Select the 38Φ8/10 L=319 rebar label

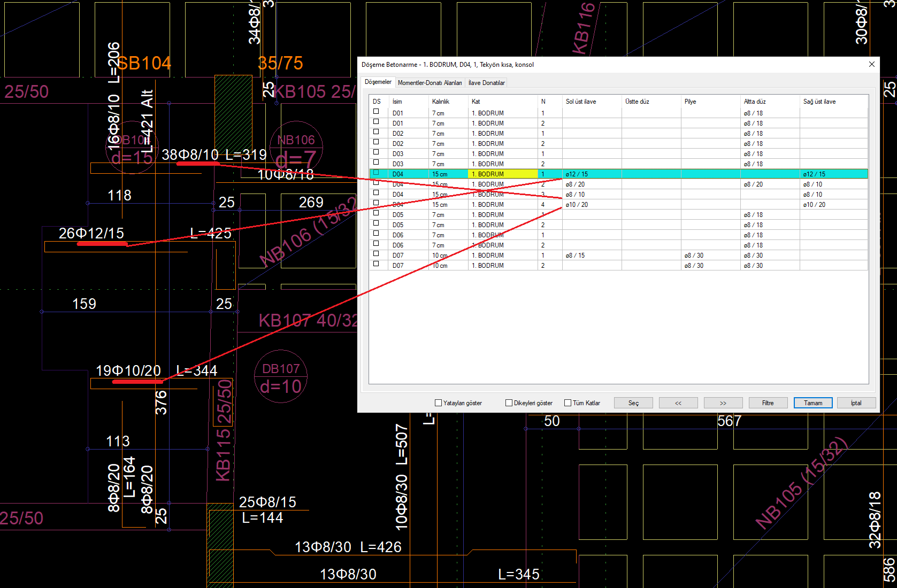[x=214, y=154]
